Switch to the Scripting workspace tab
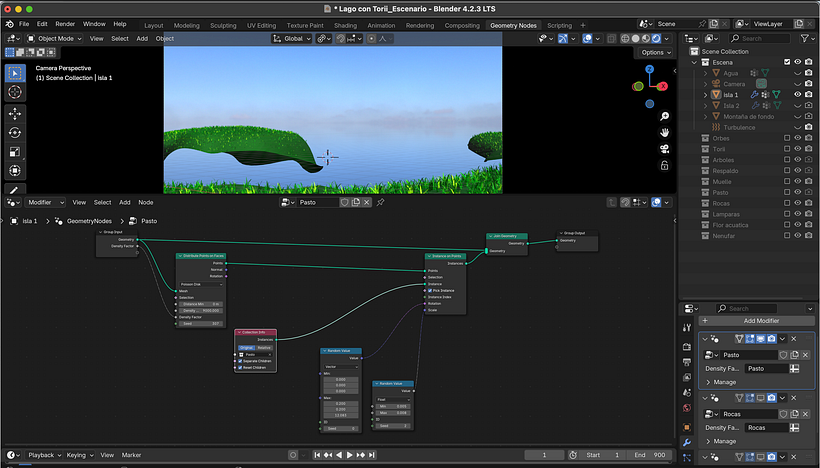Viewport: 820px width, 468px height. click(x=559, y=25)
